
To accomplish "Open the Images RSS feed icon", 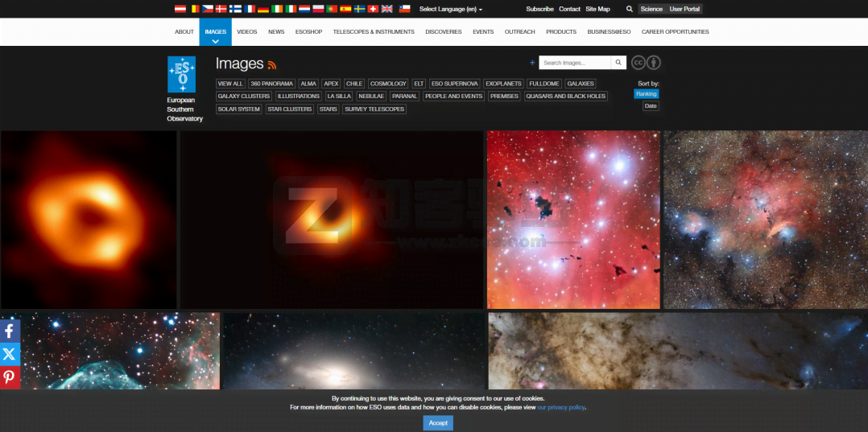I will (272, 65).
